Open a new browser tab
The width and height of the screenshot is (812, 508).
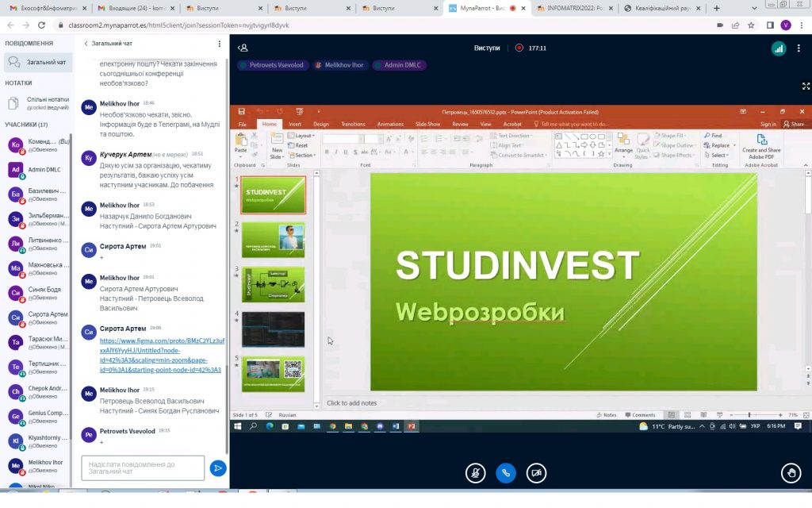click(717, 8)
